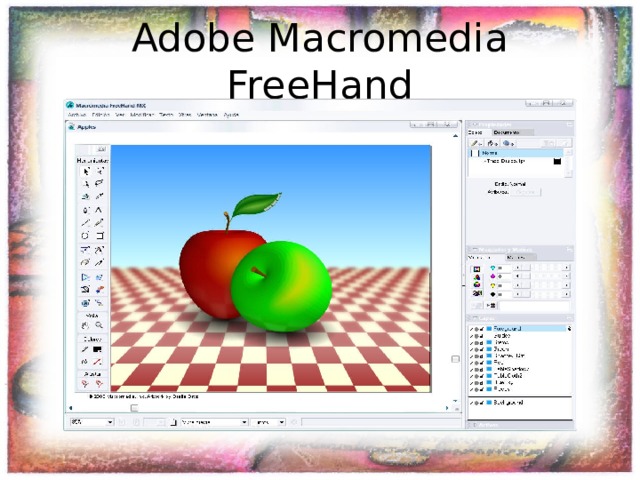
Task: Toggle visibility check of Background layer
Action: 471,402
